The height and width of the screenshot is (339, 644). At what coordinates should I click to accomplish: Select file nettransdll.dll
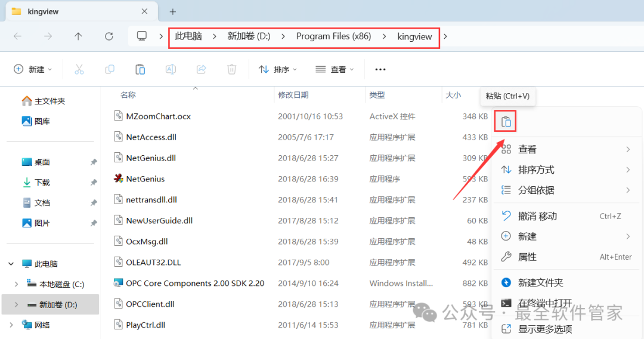(x=151, y=200)
